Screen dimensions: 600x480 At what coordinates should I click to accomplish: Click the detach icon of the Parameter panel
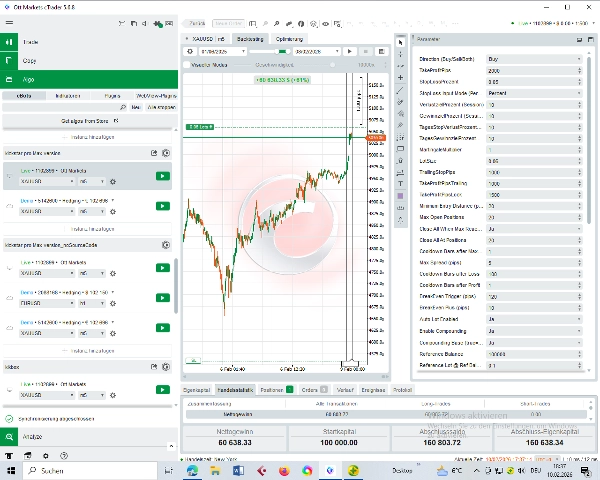pos(579,39)
